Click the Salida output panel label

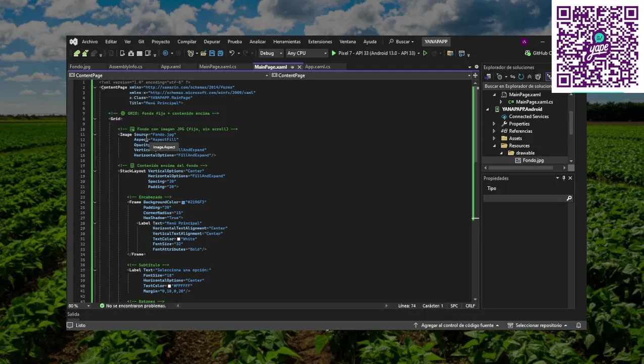(73, 314)
